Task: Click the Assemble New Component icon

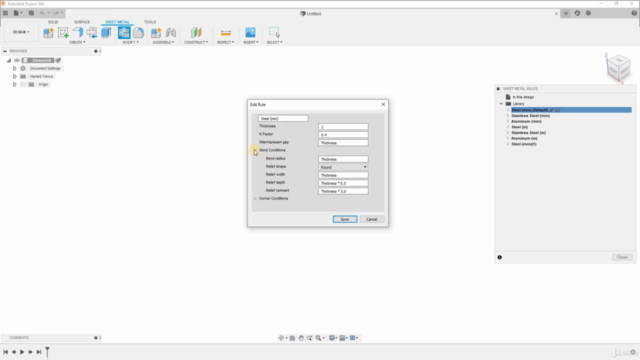Action: point(156,33)
